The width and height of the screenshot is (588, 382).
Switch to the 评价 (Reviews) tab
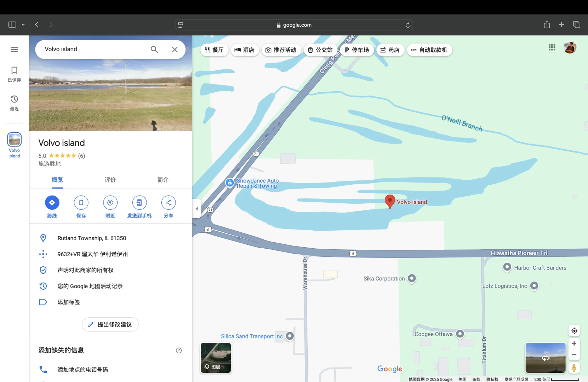coord(110,180)
